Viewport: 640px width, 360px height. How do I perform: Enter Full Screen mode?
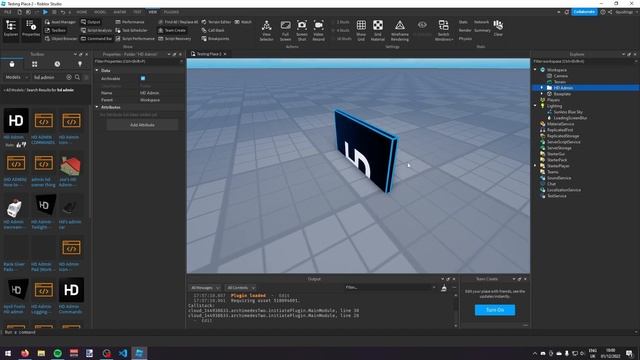click(x=285, y=30)
